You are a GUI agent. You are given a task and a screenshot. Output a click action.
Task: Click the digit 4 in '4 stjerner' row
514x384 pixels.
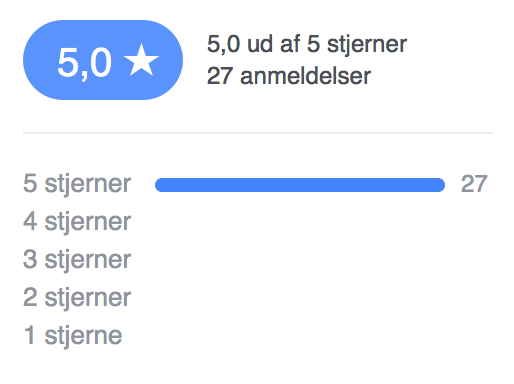click(30, 221)
